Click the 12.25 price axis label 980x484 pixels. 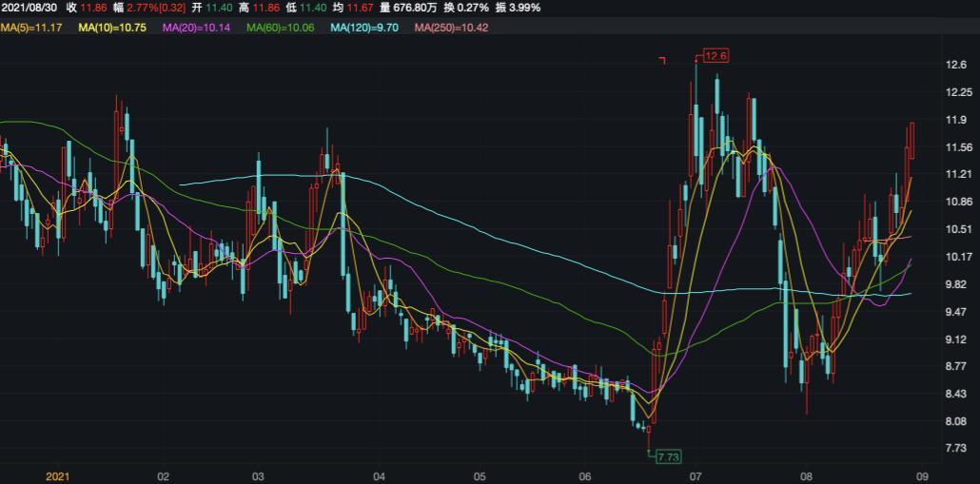coord(958,92)
